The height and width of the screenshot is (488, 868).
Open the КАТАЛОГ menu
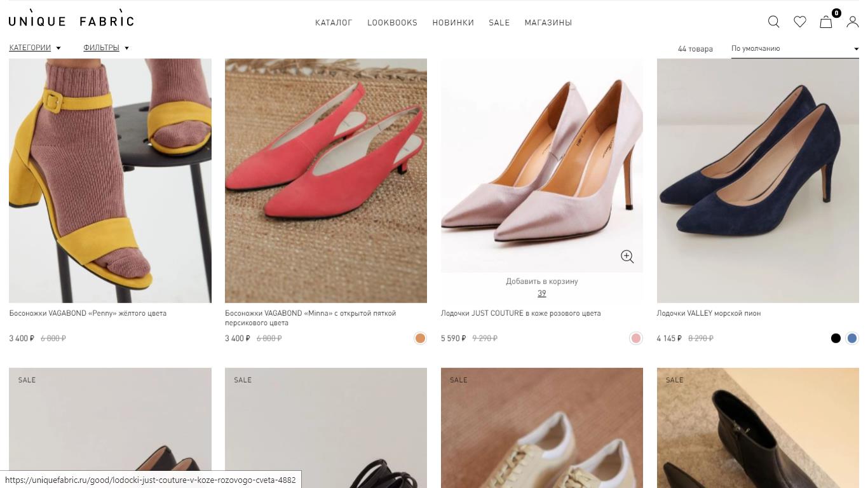coord(334,22)
